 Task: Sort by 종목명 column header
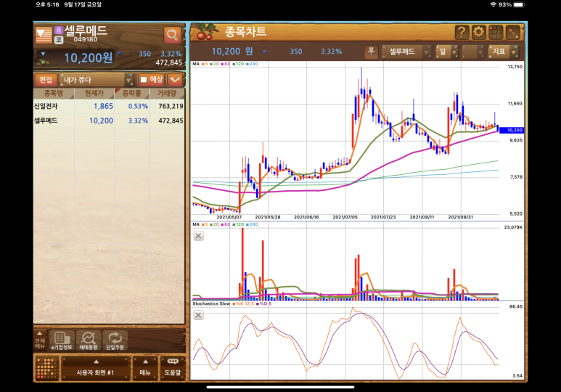click(54, 93)
